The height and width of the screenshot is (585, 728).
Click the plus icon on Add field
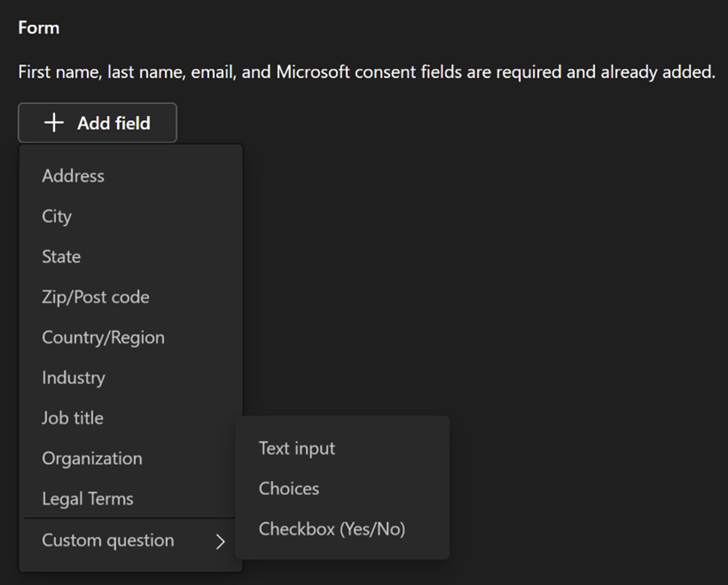(x=54, y=123)
